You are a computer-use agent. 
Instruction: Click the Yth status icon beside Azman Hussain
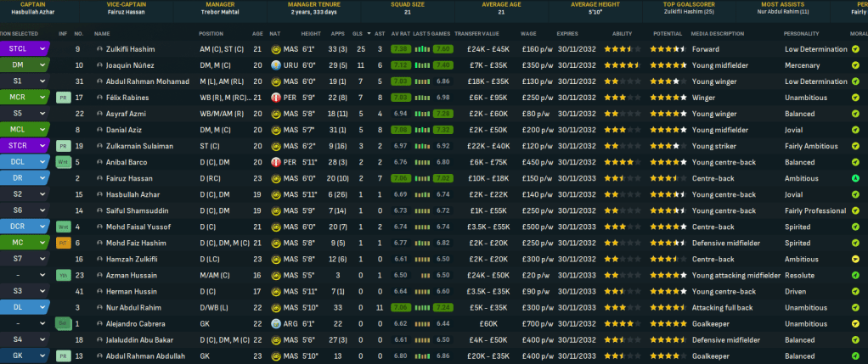click(x=62, y=276)
